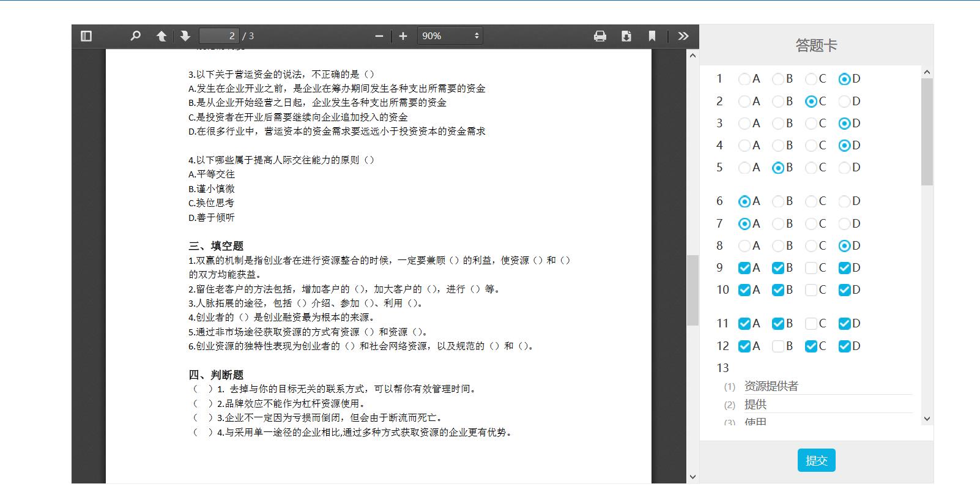Toggle the PDF sidebar panel
Image resolution: width=980 pixels, height=492 pixels.
(x=86, y=36)
